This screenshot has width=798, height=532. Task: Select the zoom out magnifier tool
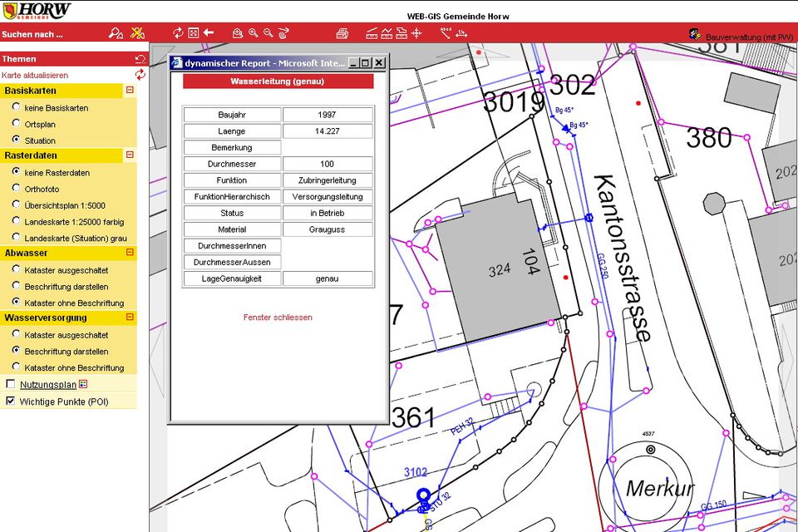(268, 33)
